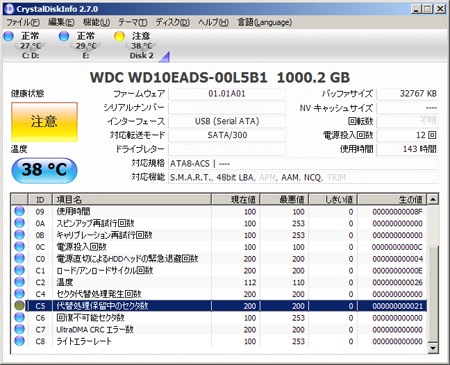The image size is (450, 365).
Task: Select the 温度 attribute row in the list
Action: click(x=219, y=282)
